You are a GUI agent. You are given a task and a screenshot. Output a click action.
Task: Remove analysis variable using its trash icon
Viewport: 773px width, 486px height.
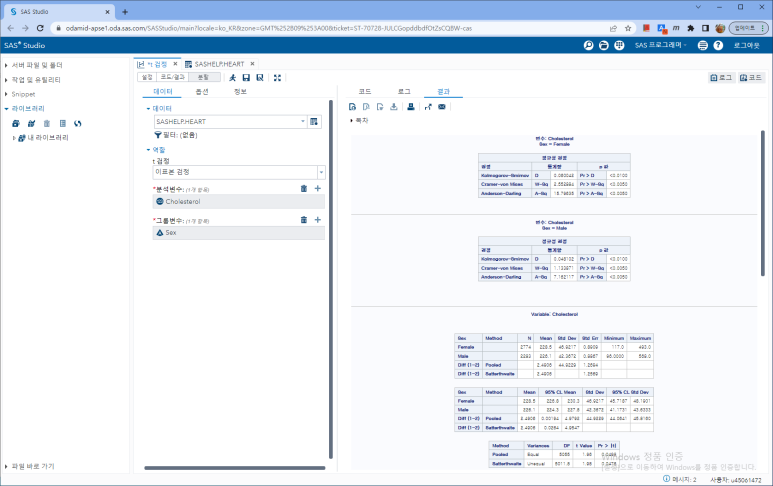(304, 188)
